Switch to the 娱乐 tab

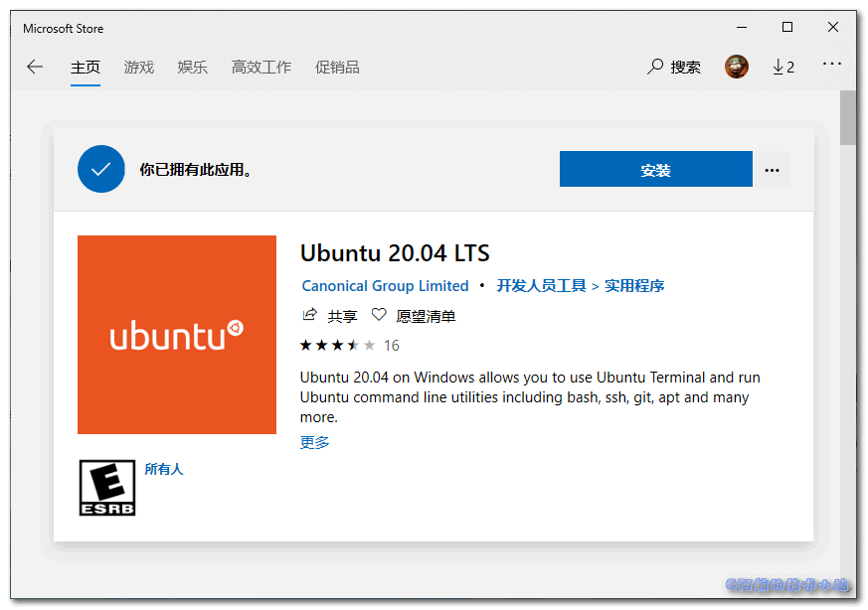pyautogui.click(x=192, y=67)
